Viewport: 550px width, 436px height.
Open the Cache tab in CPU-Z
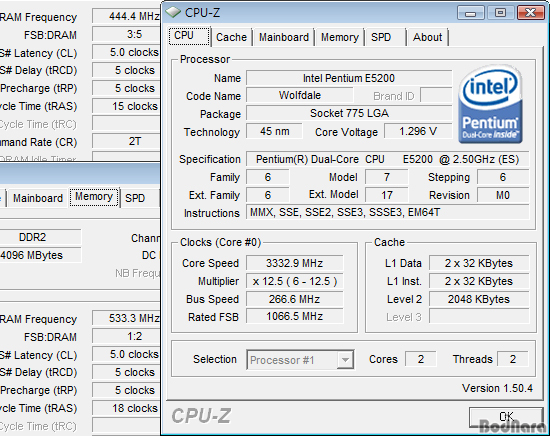click(x=231, y=37)
